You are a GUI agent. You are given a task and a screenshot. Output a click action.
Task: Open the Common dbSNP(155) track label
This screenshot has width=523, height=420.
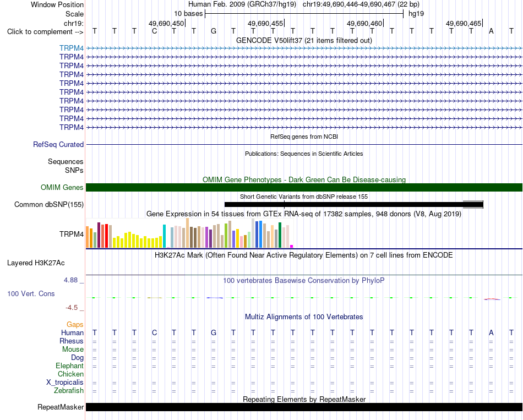click(x=48, y=205)
